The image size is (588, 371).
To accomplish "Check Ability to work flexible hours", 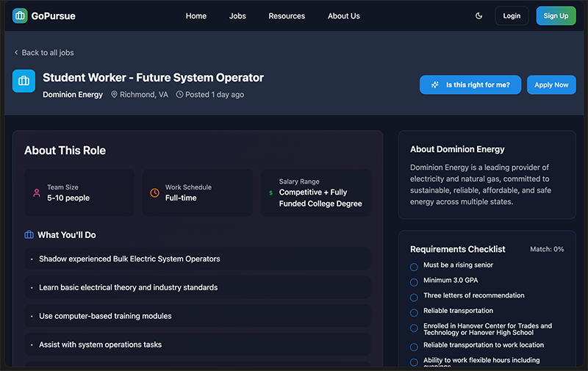I will [414, 362].
